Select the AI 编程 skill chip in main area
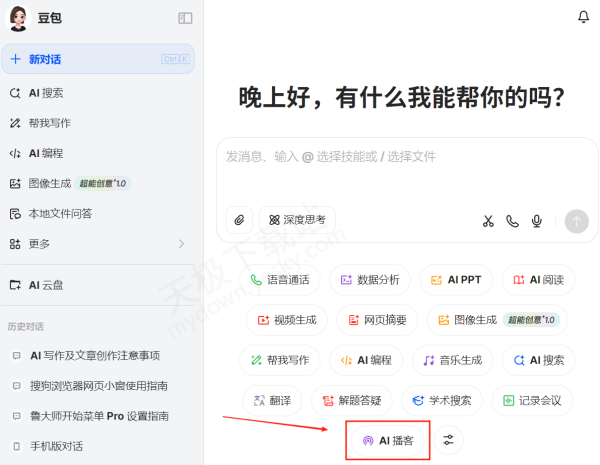 [x=366, y=360]
